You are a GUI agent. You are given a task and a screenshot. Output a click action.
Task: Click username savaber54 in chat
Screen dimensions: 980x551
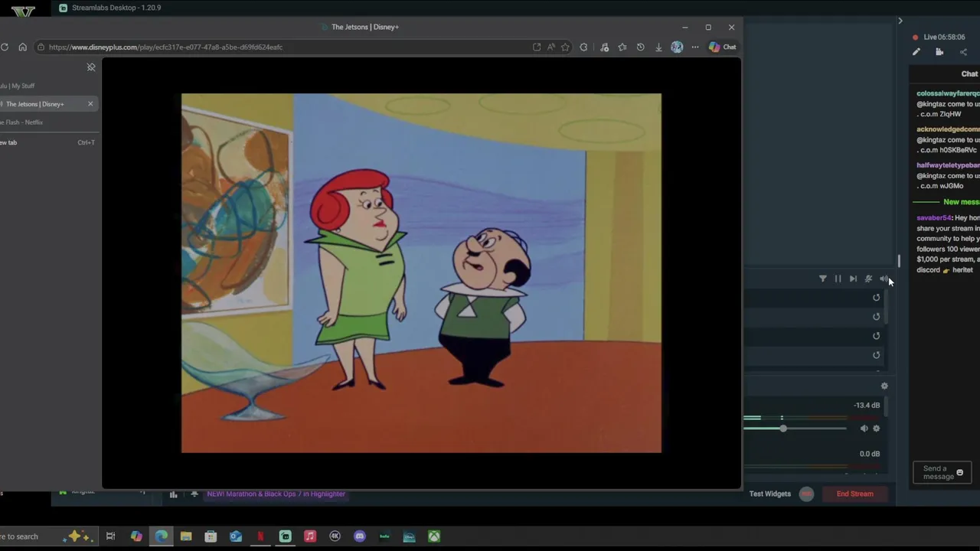(933, 218)
